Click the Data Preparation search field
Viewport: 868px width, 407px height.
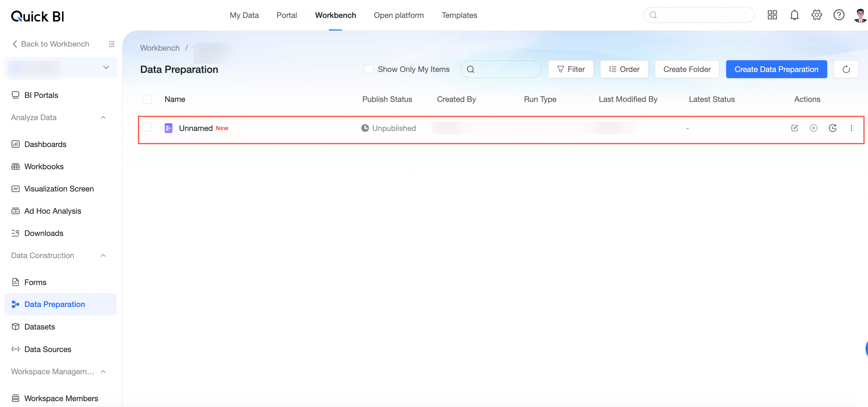click(506, 69)
